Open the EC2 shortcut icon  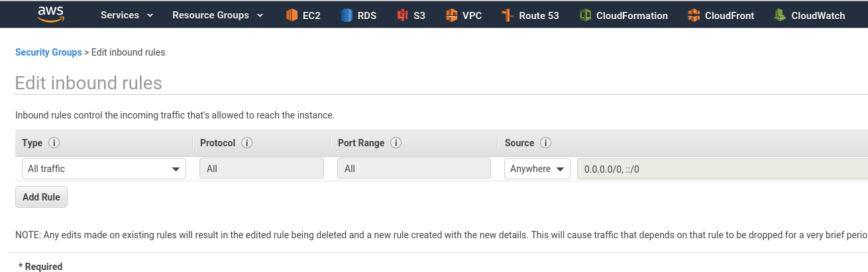292,15
